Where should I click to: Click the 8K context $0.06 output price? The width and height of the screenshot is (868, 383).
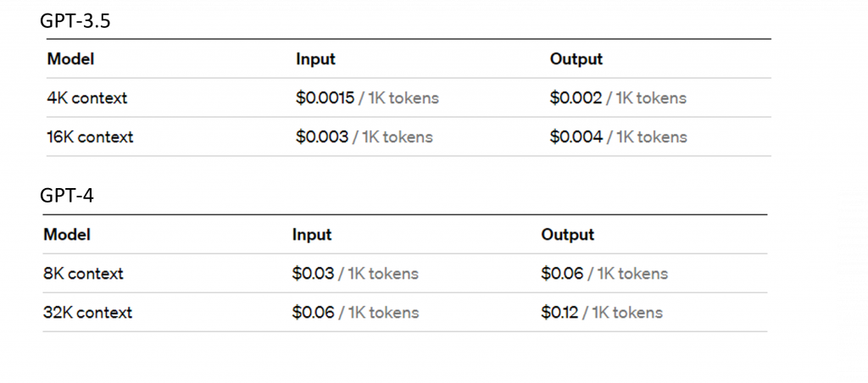562,274
